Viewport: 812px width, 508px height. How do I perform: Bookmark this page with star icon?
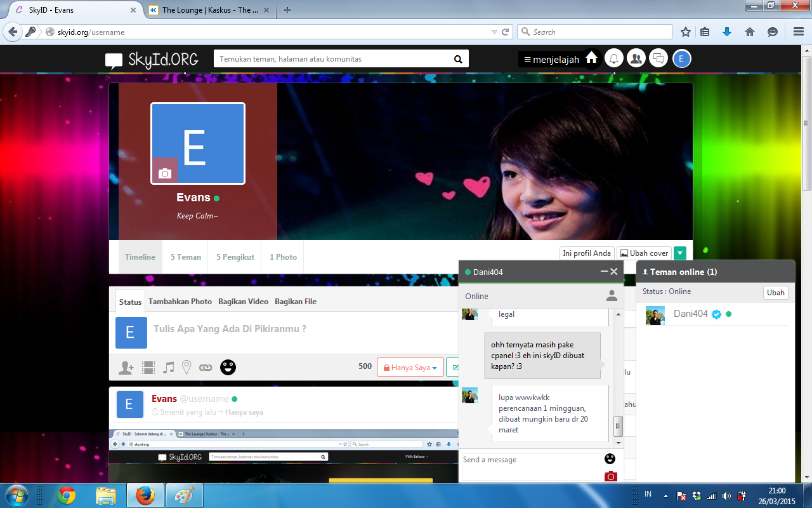(686, 32)
